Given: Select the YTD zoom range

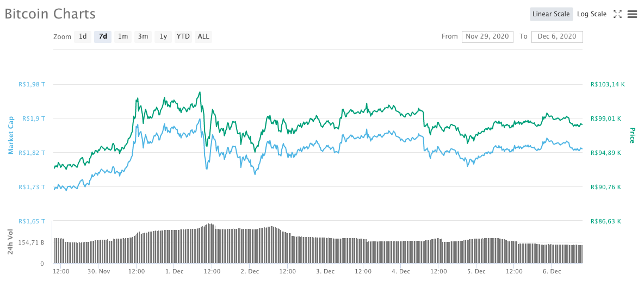Looking at the screenshot, I should point(183,36).
